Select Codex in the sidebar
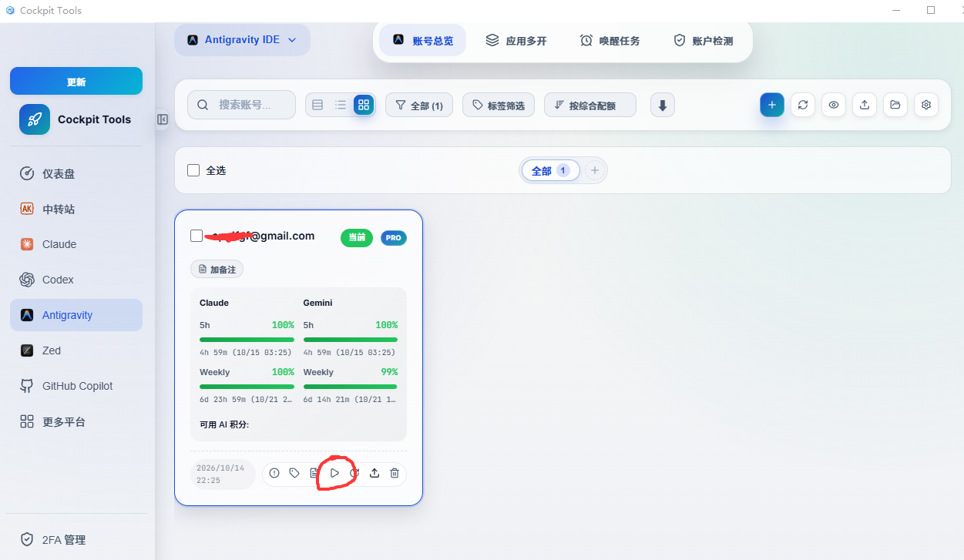This screenshot has height=560, width=964. 76,280
